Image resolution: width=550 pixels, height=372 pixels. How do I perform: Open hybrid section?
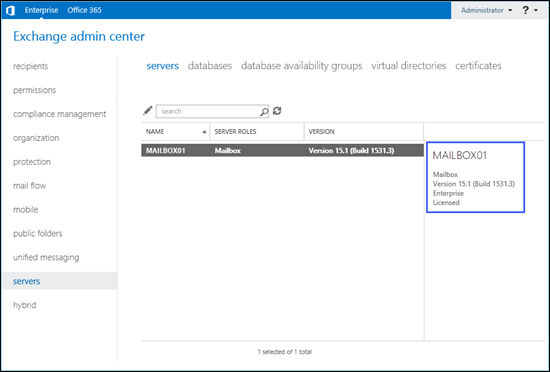point(25,305)
